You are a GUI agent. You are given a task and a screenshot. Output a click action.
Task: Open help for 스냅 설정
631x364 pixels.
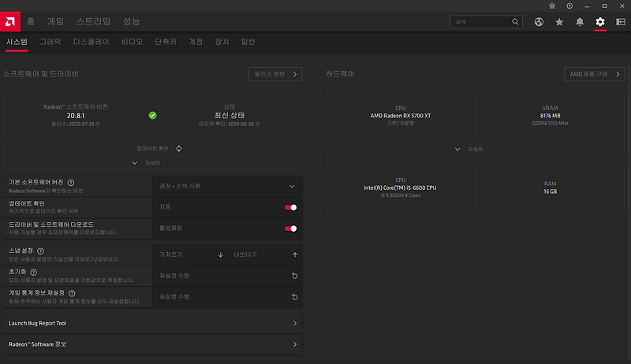tap(40, 251)
